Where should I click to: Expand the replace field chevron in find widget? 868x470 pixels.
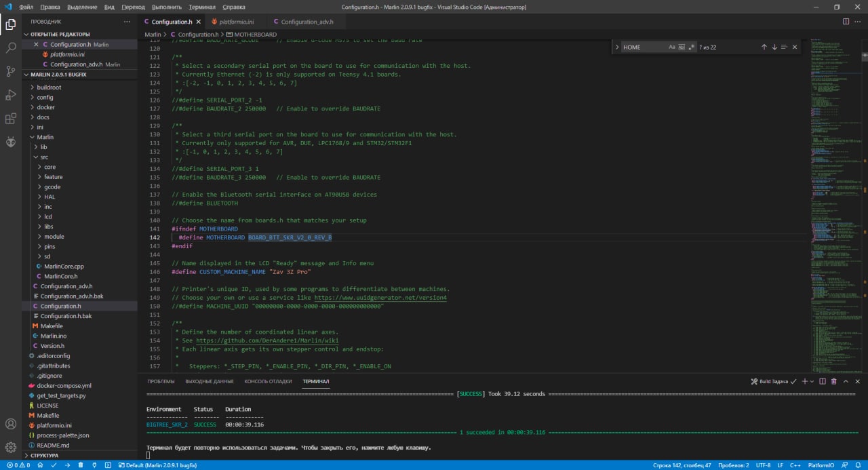pos(617,47)
